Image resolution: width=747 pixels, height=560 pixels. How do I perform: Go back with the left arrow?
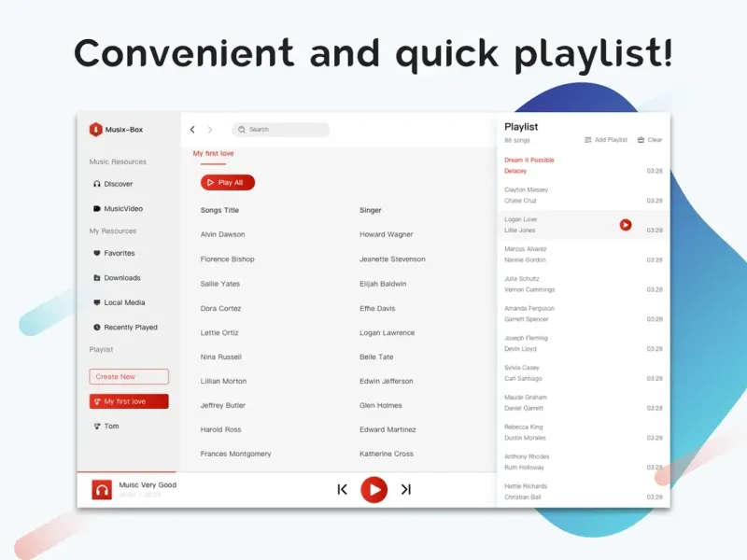point(192,130)
